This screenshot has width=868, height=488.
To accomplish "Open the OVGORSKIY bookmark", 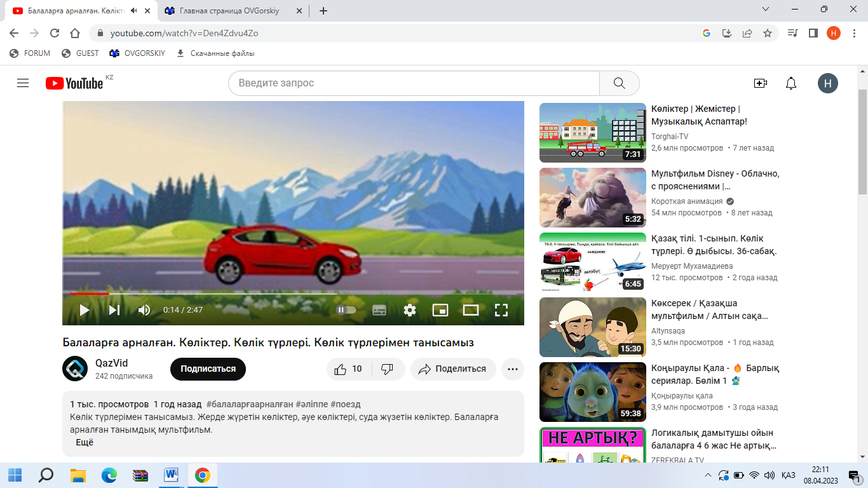I will coord(137,53).
